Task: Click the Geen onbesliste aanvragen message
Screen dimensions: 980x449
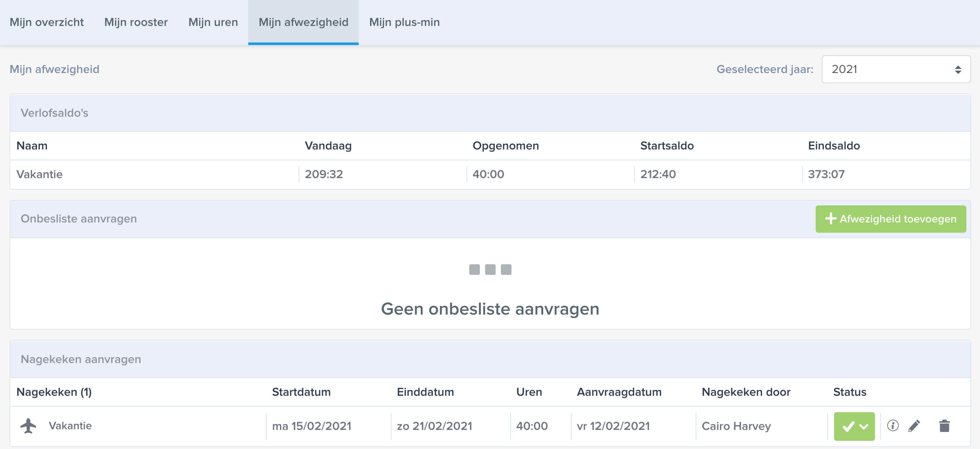Action: point(490,308)
